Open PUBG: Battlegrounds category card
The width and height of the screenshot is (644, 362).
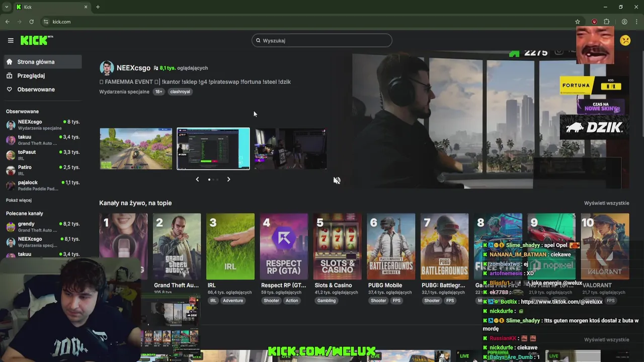[444, 246]
